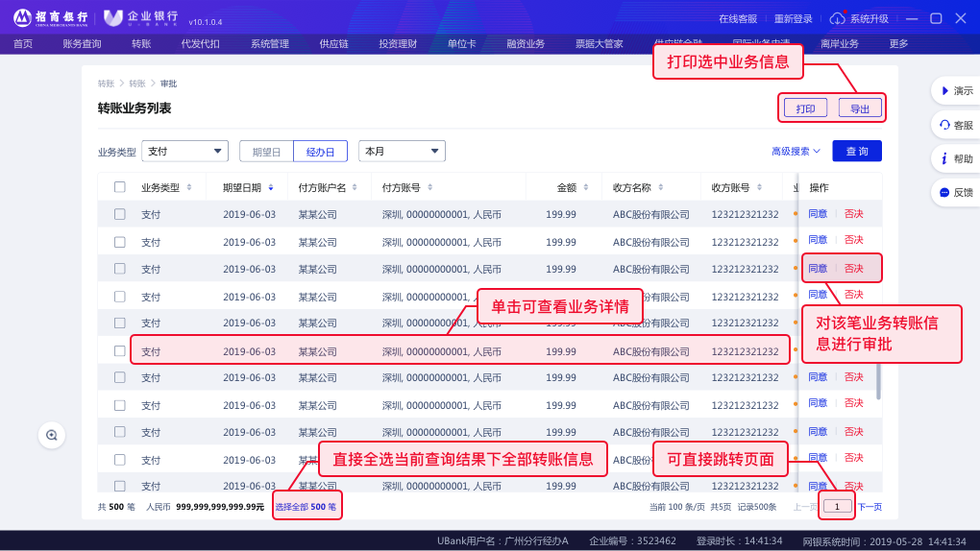Viewport: 980px width, 551px height.
Task: Check the highlighted sixth row's checkbox
Action: point(120,351)
